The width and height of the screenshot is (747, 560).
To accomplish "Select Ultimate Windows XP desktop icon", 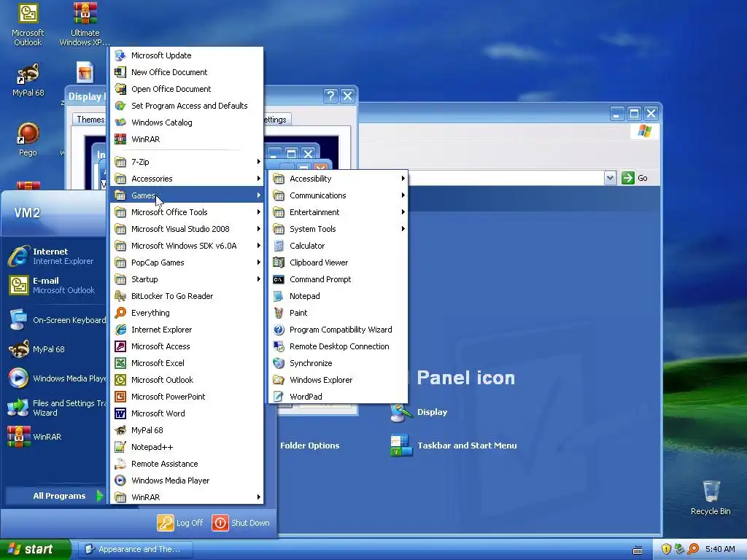I will coord(85,24).
